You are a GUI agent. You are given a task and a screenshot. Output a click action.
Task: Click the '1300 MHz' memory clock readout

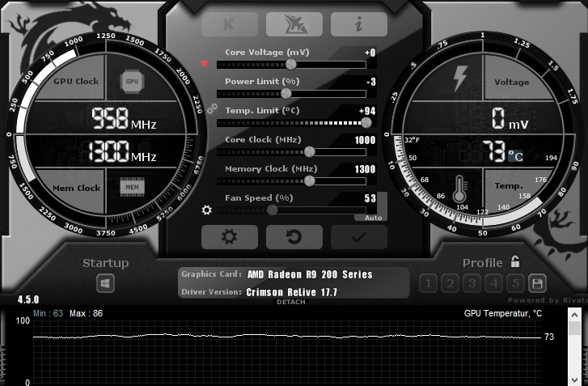pos(122,151)
